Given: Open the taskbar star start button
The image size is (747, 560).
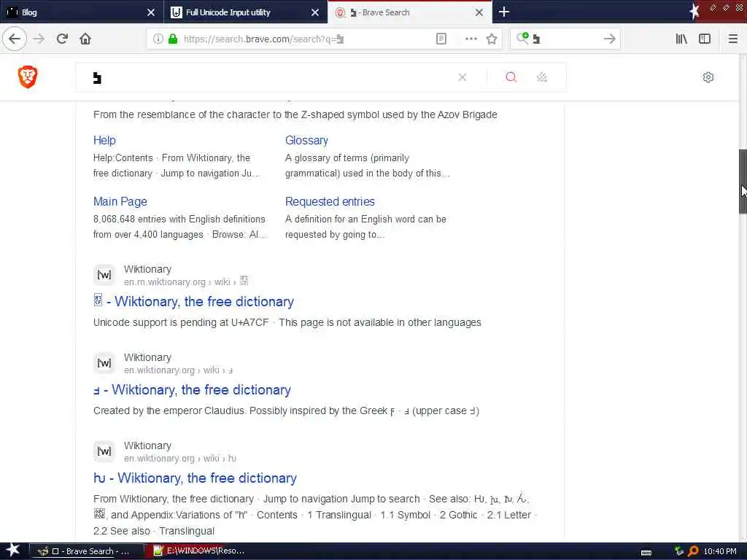Looking at the screenshot, I should point(13,551).
